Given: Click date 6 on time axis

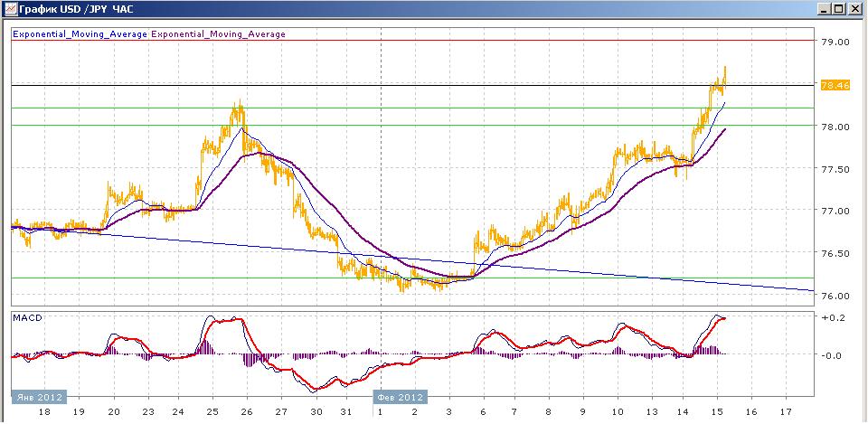Looking at the screenshot, I should point(484,412).
